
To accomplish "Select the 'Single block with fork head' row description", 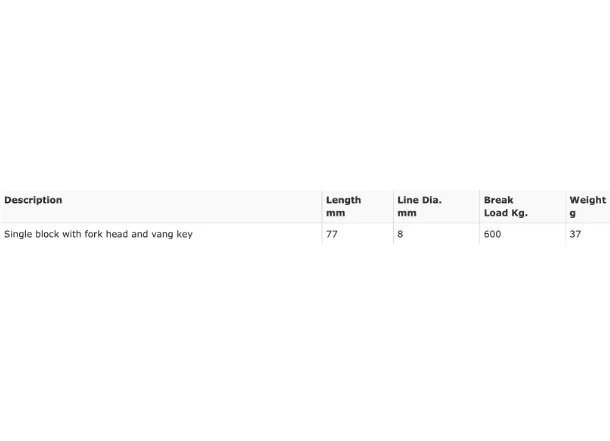I will tap(98, 234).
